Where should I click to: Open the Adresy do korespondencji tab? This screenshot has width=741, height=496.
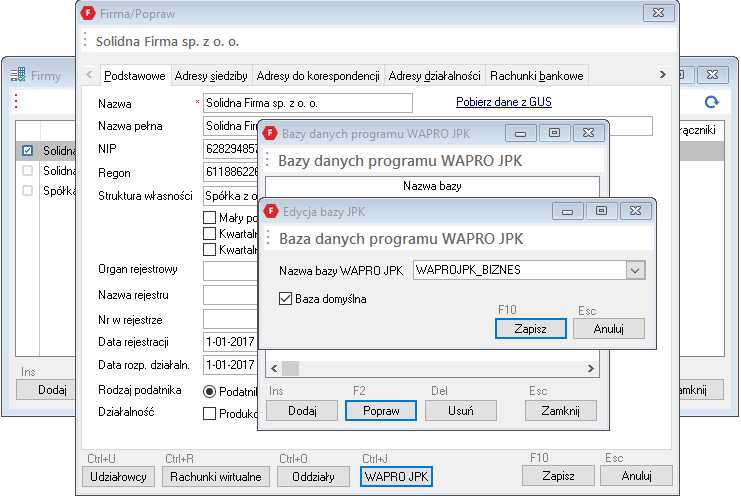[318, 76]
